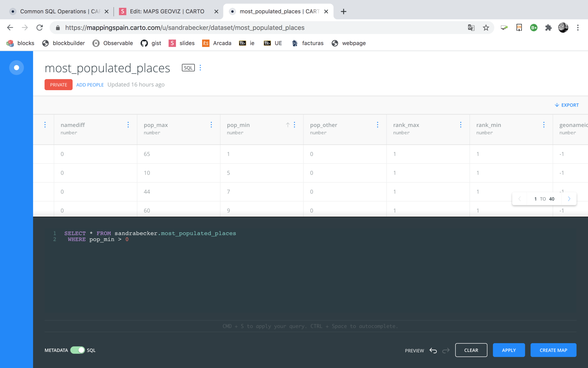Open the browser extensions puzzle icon
Screen dimensions: 588x368
548,28
